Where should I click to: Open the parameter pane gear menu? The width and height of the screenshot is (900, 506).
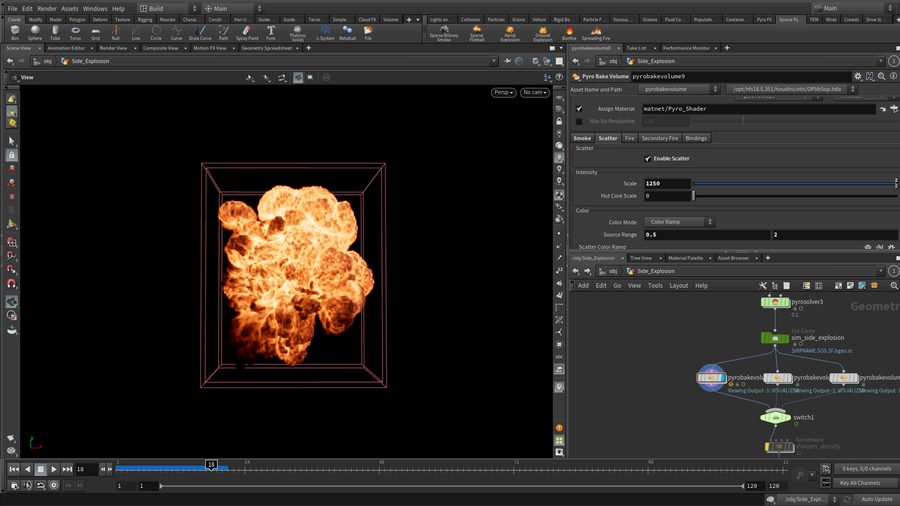[858, 76]
